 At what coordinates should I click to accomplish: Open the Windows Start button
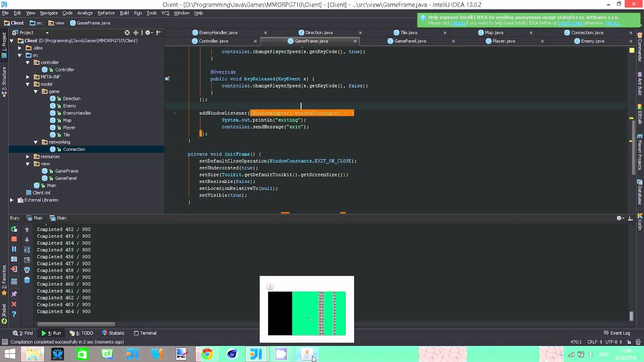(10, 354)
